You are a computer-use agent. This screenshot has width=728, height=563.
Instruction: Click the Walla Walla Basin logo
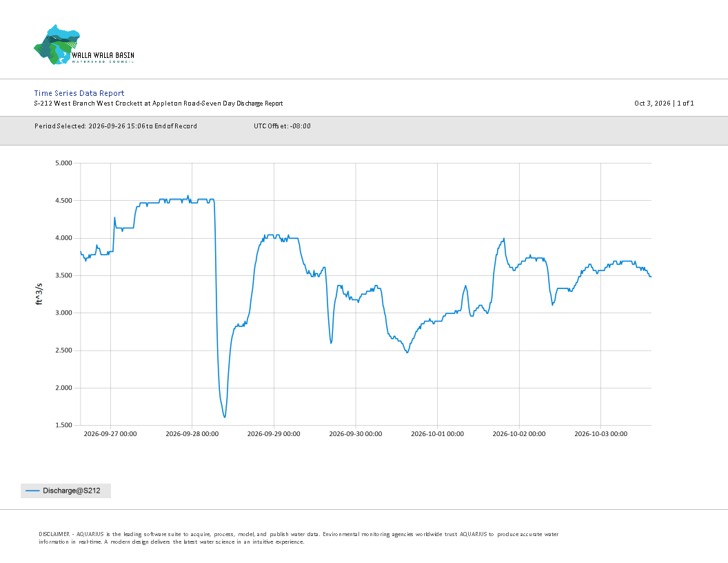point(83,45)
